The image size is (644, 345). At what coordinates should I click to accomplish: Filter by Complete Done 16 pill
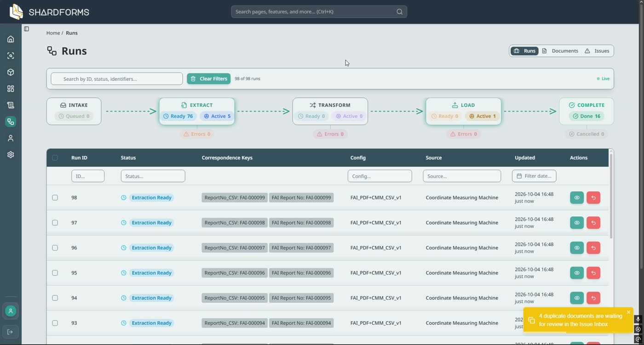click(x=586, y=116)
